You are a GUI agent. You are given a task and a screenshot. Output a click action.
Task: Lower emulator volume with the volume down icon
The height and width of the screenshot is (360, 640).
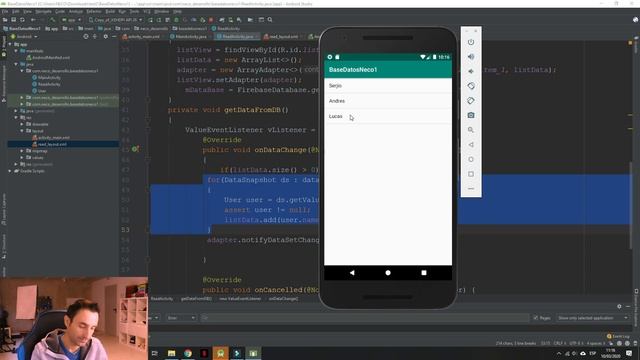coord(471,71)
